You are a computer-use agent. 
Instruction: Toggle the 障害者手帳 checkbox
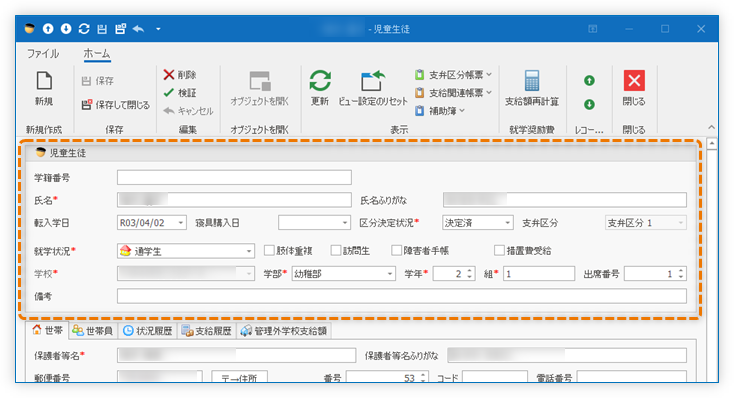point(396,251)
